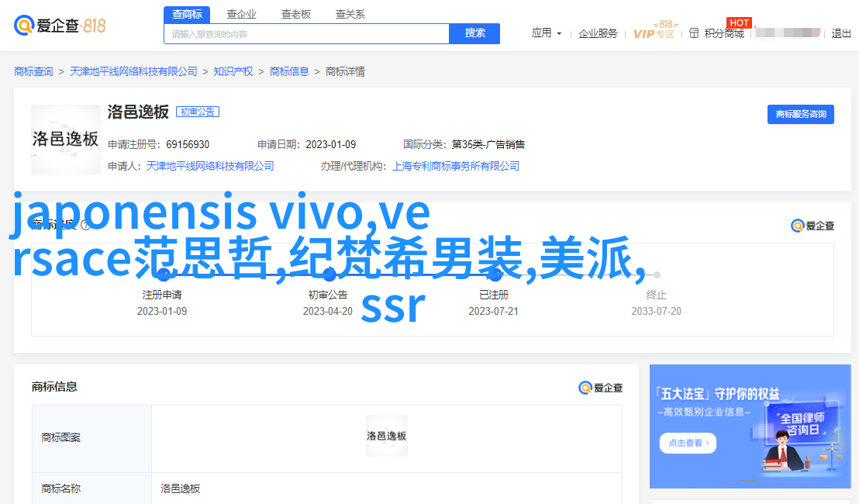859x504 pixels.
Task: Click the 退出 logout link
Action: click(x=841, y=33)
